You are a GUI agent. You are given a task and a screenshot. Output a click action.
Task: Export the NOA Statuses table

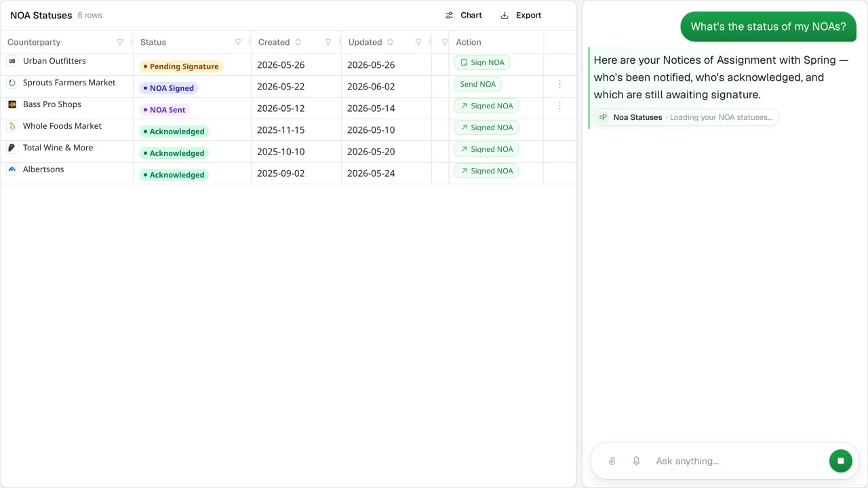tap(521, 15)
